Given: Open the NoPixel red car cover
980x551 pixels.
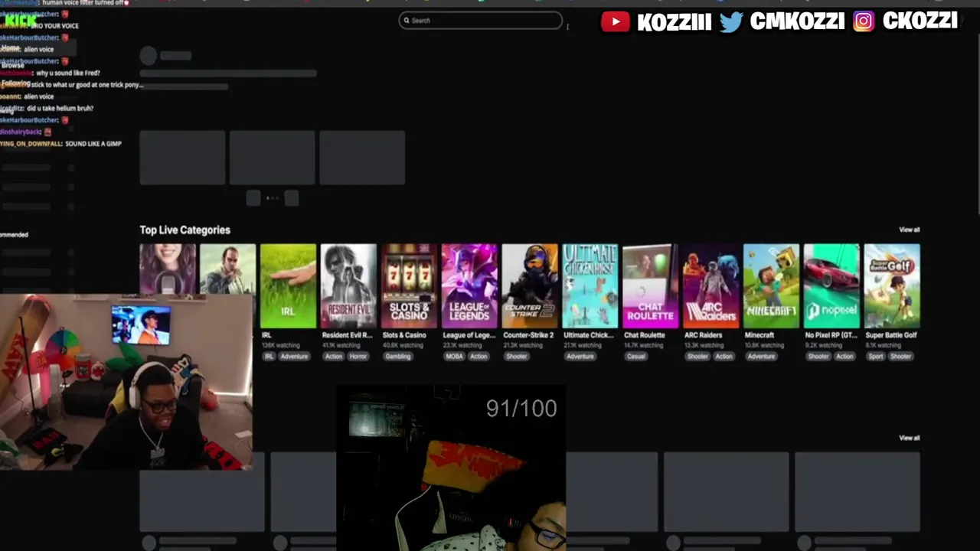Looking at the screenshot, I should click(832, 286).
